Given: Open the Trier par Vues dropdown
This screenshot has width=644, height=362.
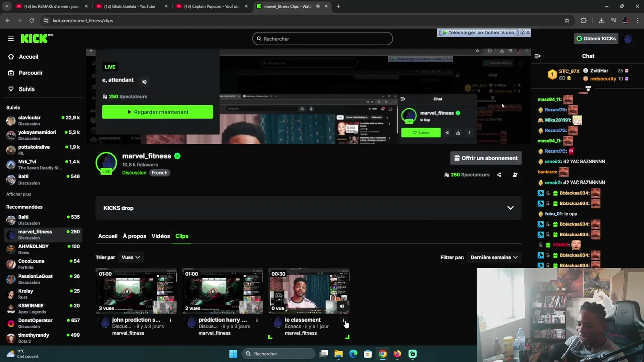Looking at the screenshot, I should click(130, 257).
